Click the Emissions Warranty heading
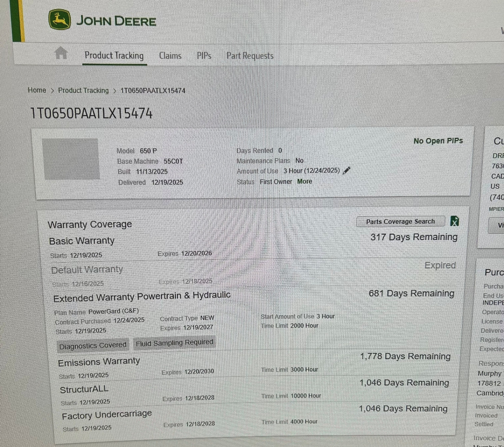The height and width of the screenshot is (447, 504). 99,362
